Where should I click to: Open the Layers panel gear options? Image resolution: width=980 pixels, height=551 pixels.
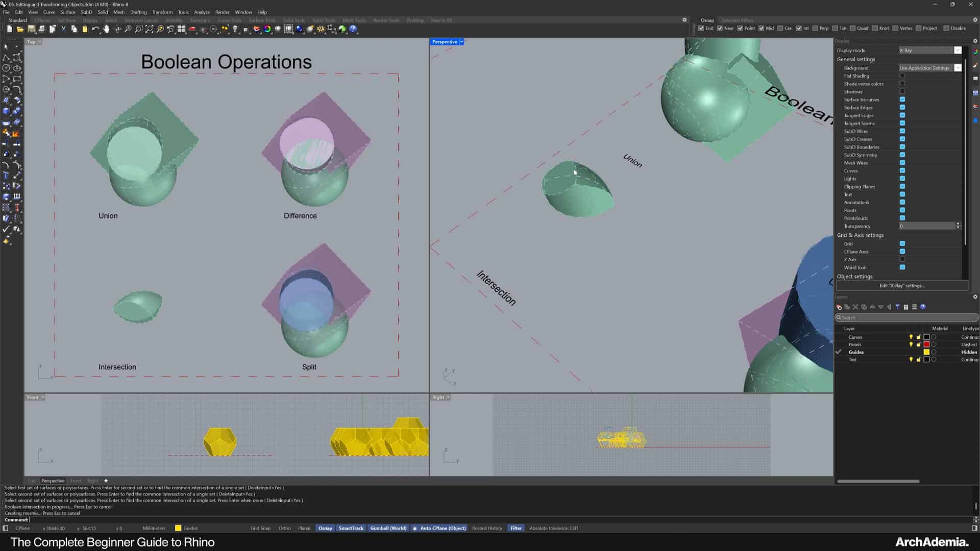pos(975,297)
